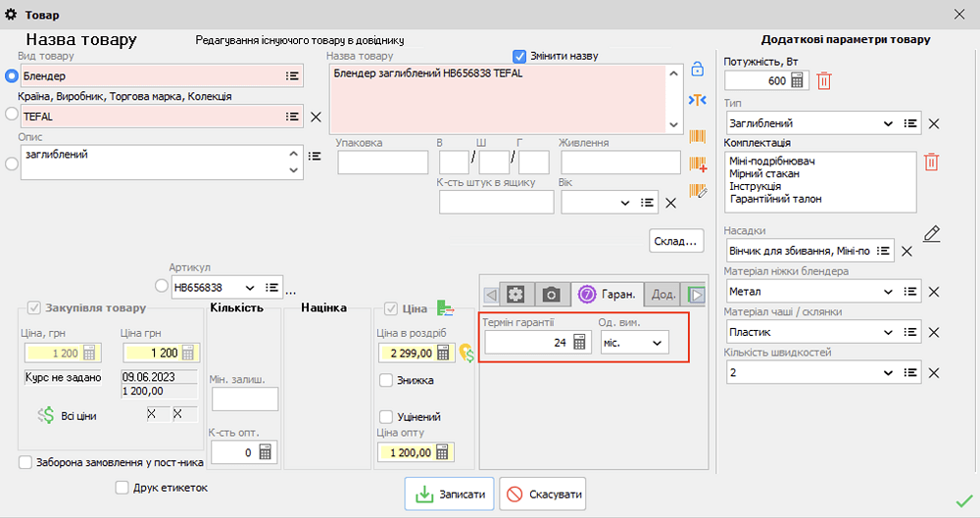Open the Од. вим. dropdown showing міс.
This screenshot has width=980, height=518.
(656, 343)
